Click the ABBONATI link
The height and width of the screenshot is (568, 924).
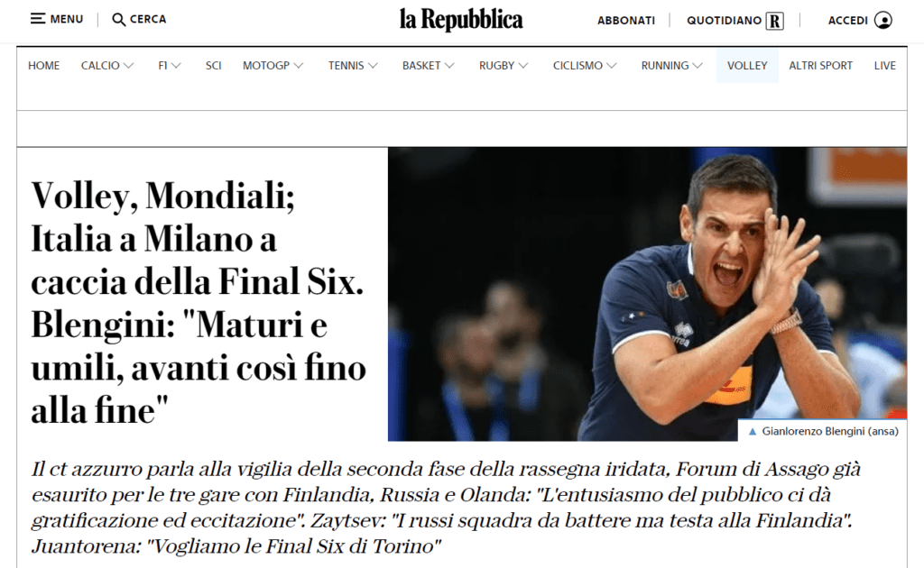click(626, 21)
